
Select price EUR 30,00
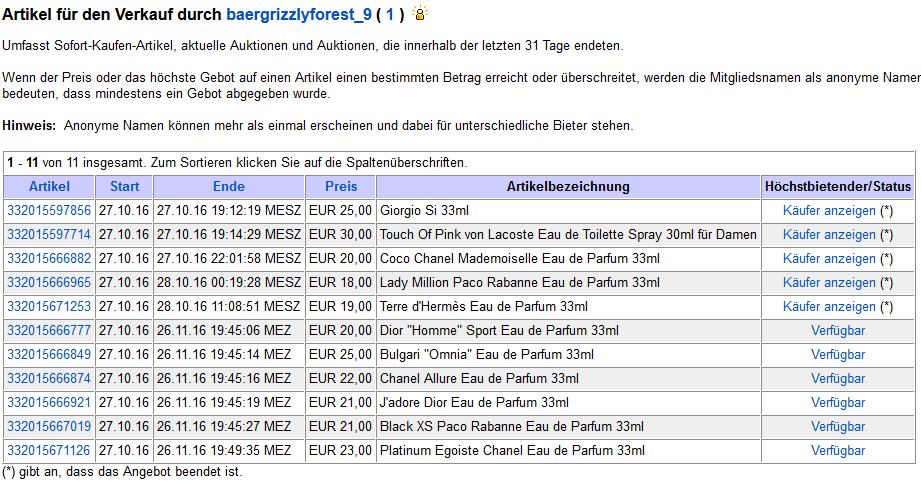click(x=340, y=234)
